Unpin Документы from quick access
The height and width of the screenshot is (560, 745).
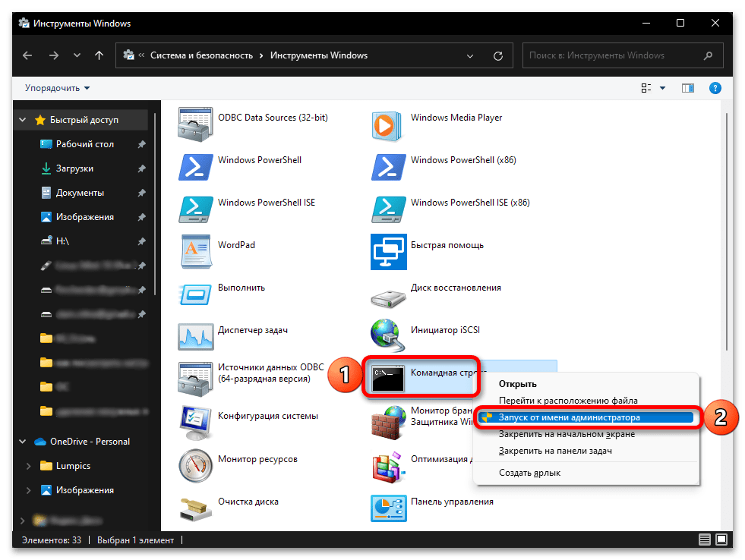coord(141,193)
